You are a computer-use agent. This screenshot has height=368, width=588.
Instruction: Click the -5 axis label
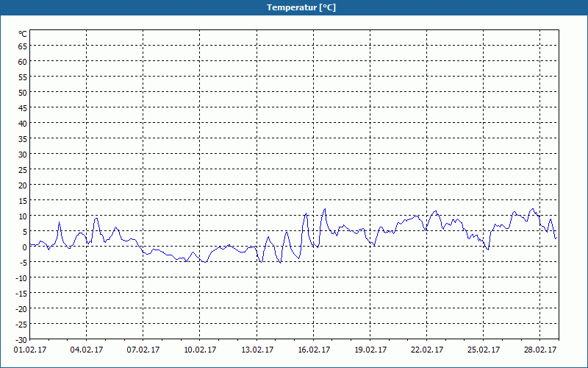[24, 263]
